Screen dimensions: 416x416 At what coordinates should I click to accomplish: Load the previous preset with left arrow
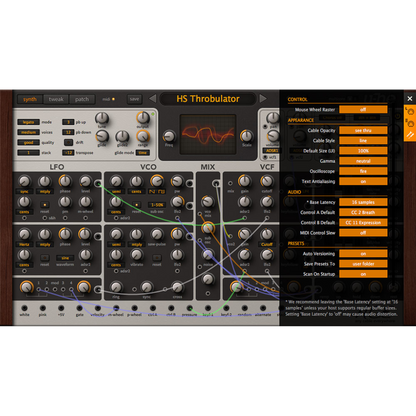pos(153,99)
